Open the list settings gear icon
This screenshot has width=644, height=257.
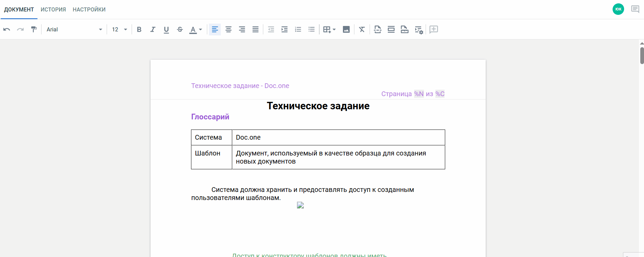tap(419, 30)
